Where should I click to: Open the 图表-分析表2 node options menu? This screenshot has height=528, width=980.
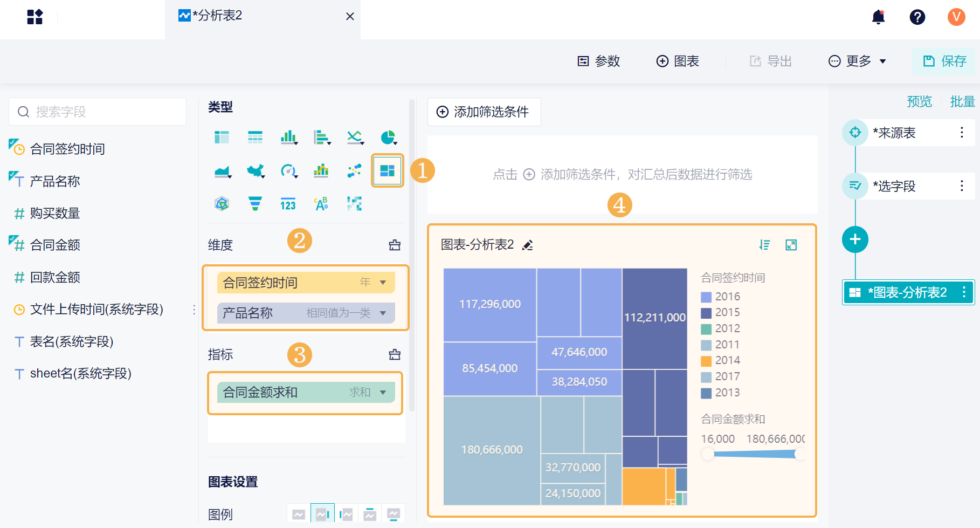964,292
